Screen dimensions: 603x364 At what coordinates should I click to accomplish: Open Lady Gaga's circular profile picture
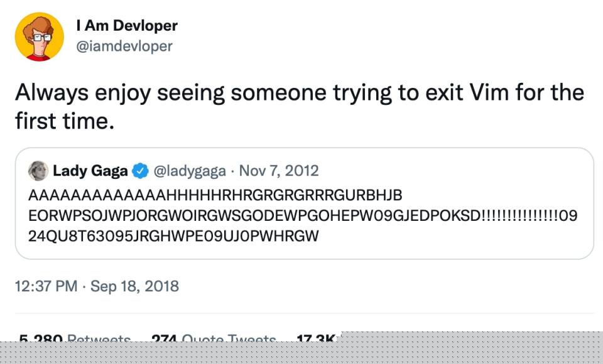36,170
